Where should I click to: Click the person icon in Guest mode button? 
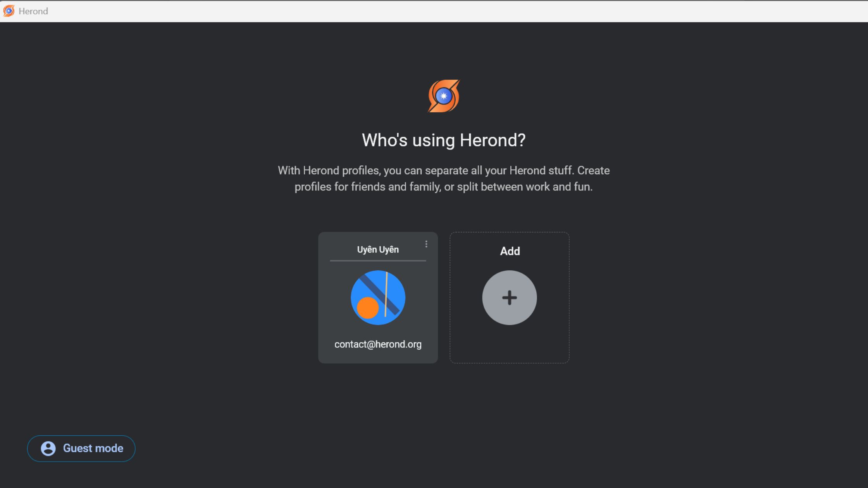coord(48,448)
